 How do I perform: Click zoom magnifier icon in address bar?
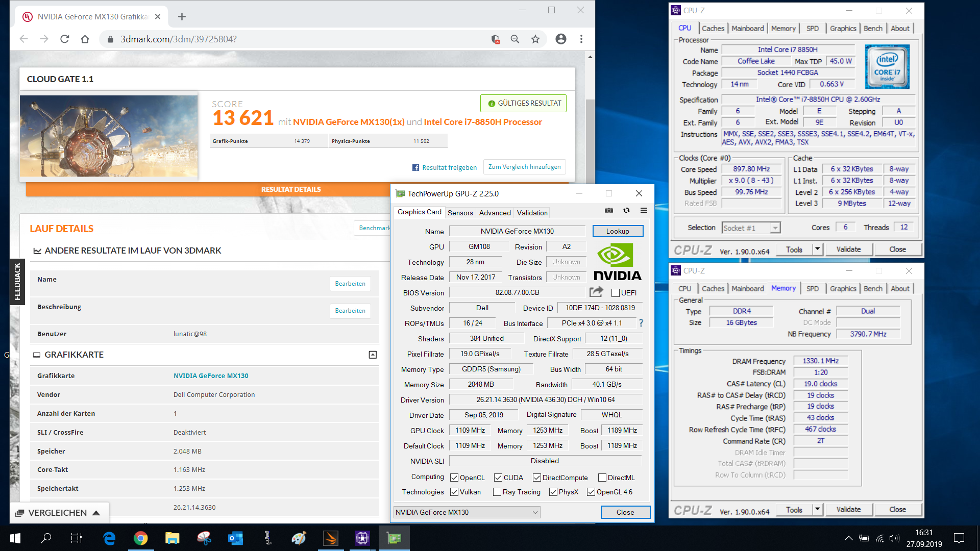pos(514,39)
